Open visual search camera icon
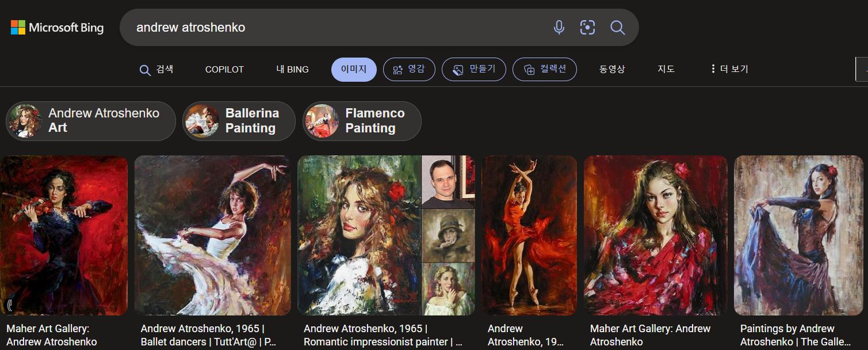Screen dimensions: 868x350 587,27
